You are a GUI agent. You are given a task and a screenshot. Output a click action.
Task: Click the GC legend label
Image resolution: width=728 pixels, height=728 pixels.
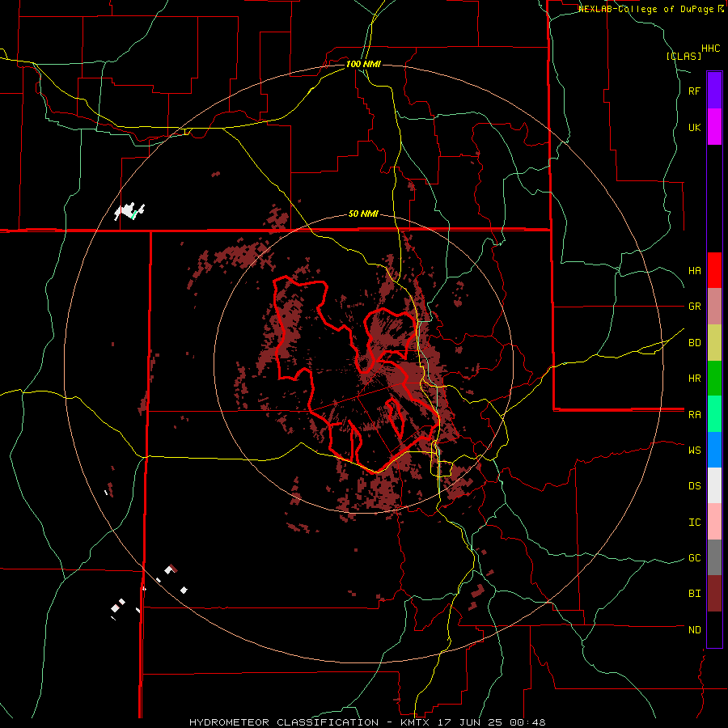click(695, 558)
